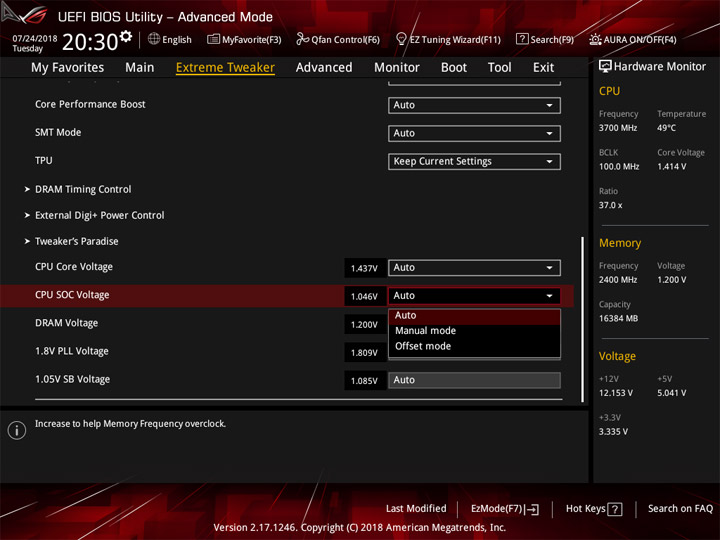Click the Core Performance Boost label
Viewport: 720px width, 540px height.
(90, 104)
